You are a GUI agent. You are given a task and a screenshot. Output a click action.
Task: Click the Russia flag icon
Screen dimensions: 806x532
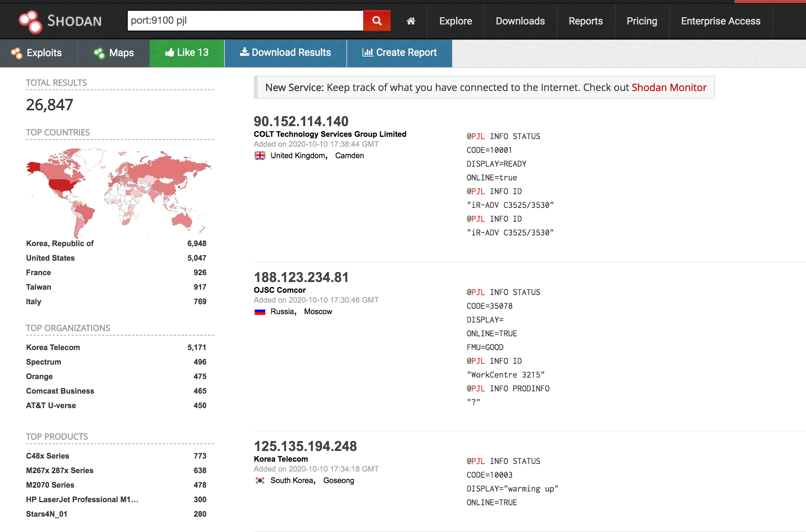point(260,312)
